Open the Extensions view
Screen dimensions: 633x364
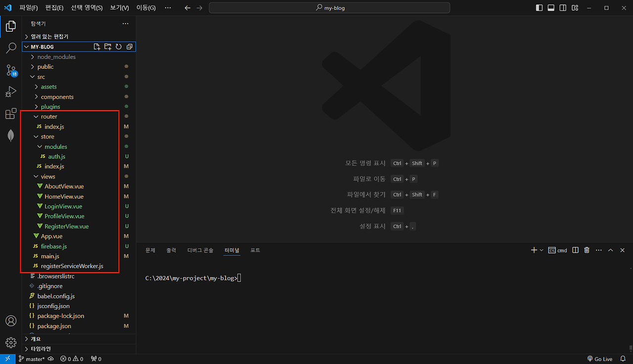(x=11, y=114)
